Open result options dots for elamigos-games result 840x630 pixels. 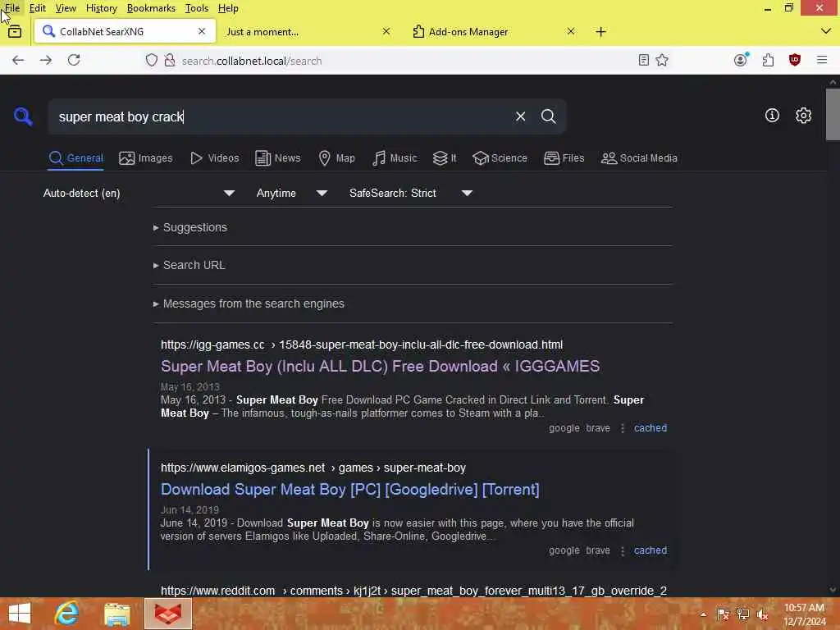(623, 550)
